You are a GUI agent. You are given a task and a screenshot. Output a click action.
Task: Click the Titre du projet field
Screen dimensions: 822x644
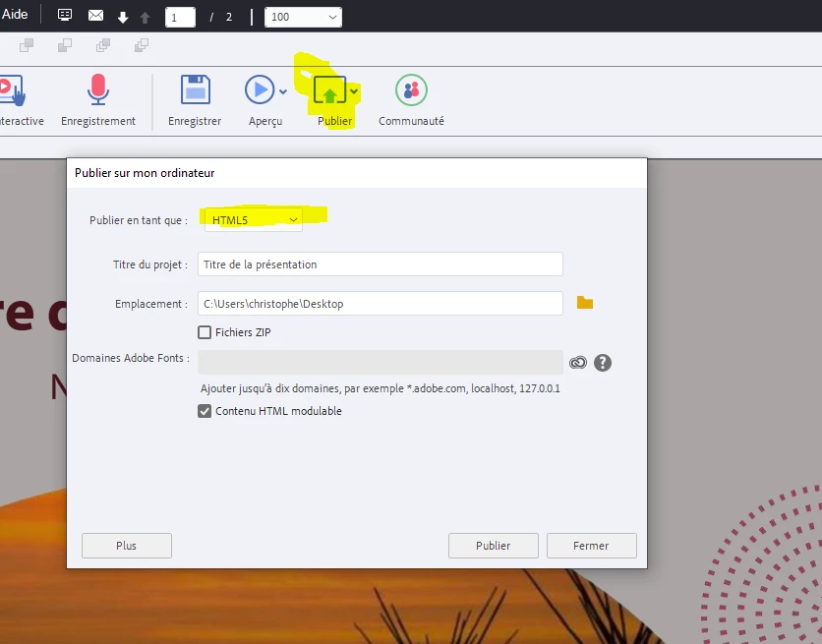[x=381, y=264]
